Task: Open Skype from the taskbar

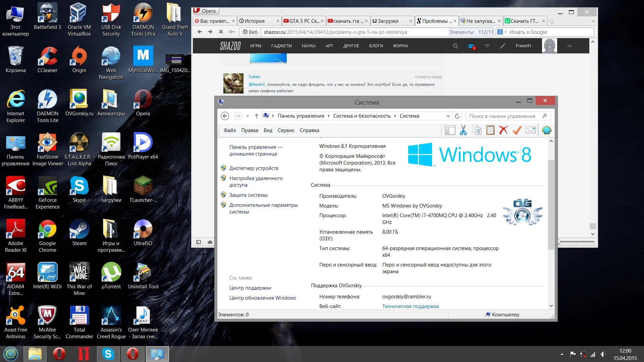Action: tap(108, 354)
